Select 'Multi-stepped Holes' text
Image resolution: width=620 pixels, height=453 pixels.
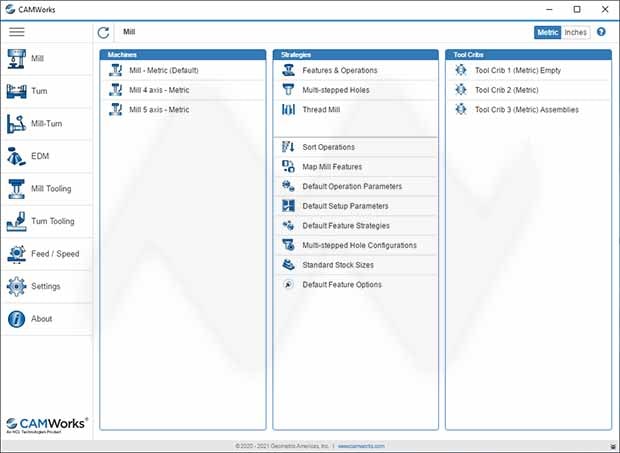pyautogui.click(x=336, y=90)
